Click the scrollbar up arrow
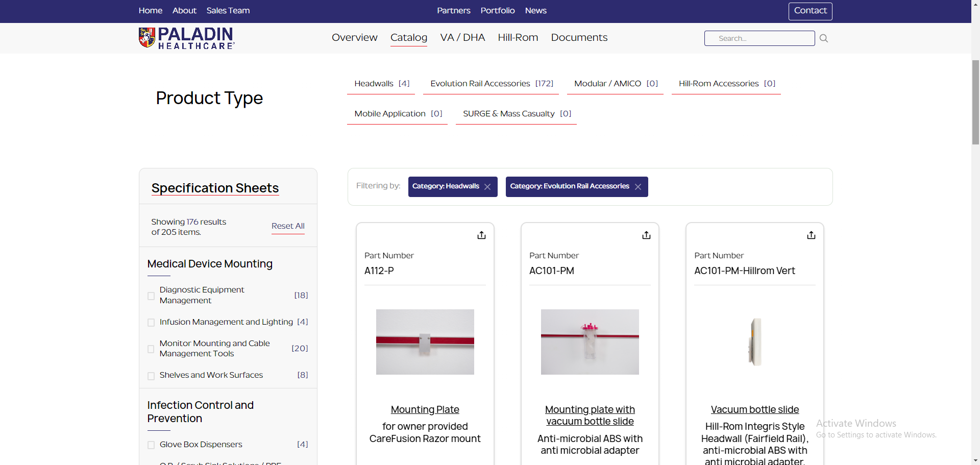 click(975, 4)
